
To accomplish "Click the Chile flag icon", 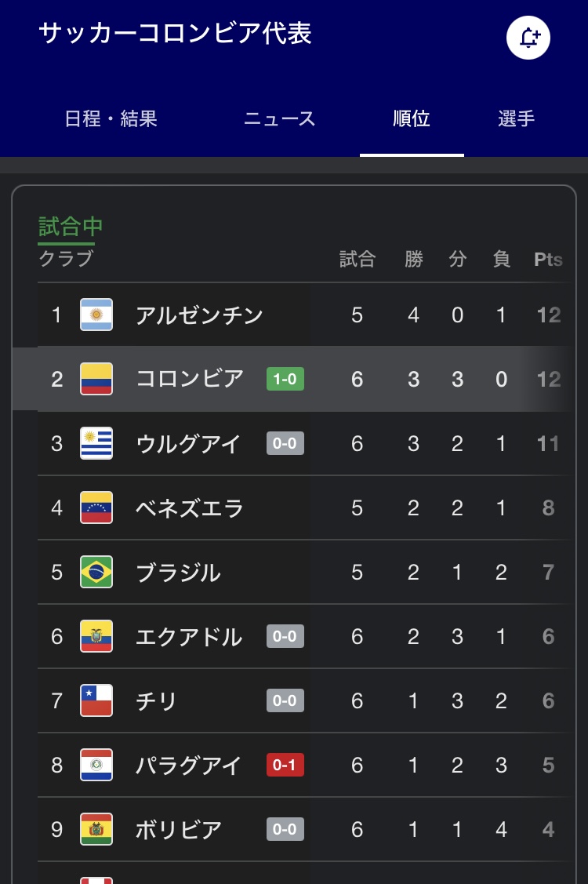I will pyautogui.click(x=96, y=700).
